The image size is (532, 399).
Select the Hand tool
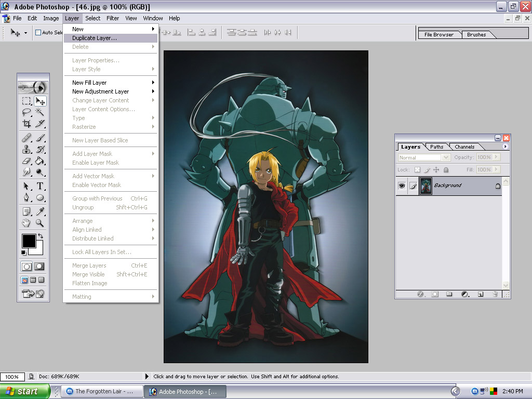coord(26,223)
